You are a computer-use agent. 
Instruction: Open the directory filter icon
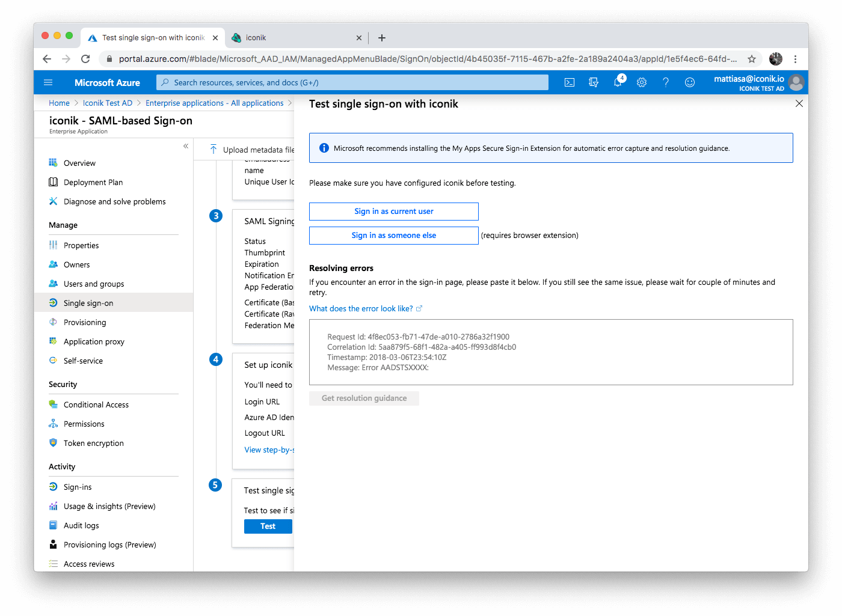(x=594, y=82)
